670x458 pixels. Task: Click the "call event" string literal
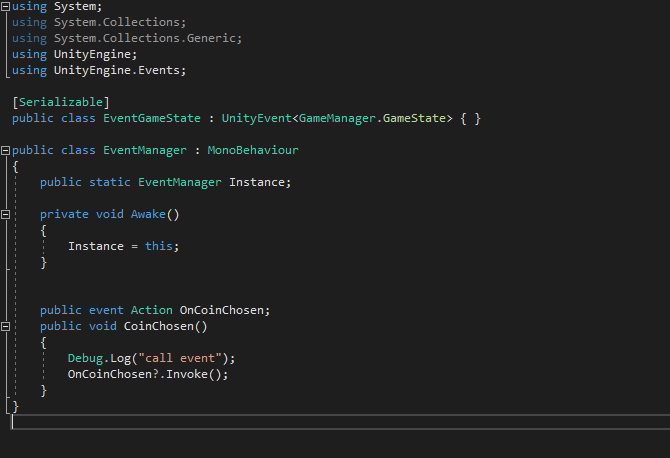pyautogui.click(x=180, y=358)
